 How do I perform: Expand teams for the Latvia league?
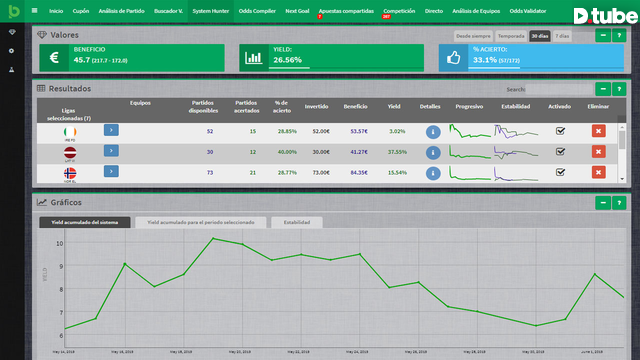coord(111,151)
